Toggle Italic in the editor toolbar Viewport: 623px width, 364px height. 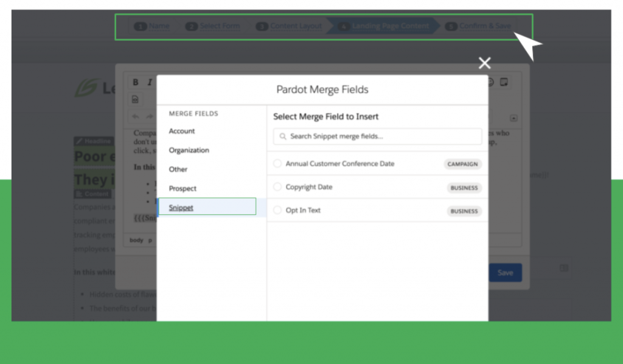150,82
